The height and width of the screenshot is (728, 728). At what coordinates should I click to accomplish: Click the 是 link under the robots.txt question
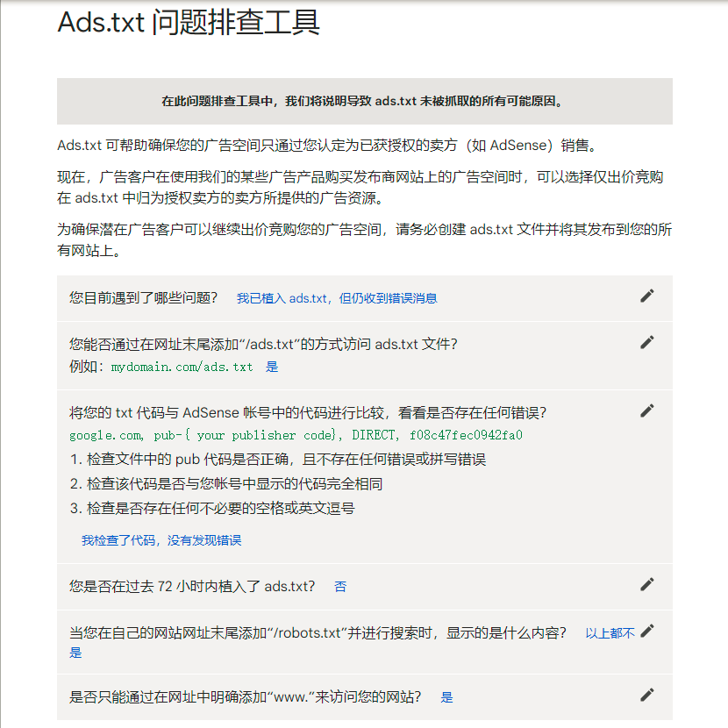pyautogui.click(x=75, y=652)
